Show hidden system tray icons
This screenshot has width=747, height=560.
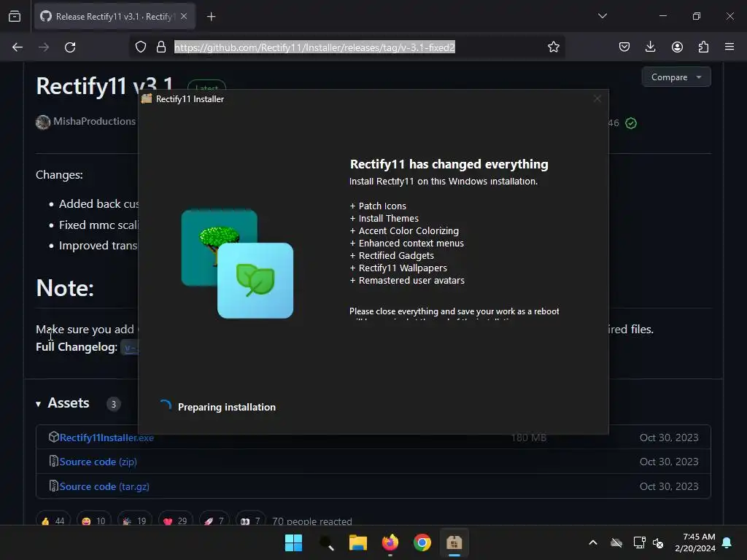click(x=593, y=542)
